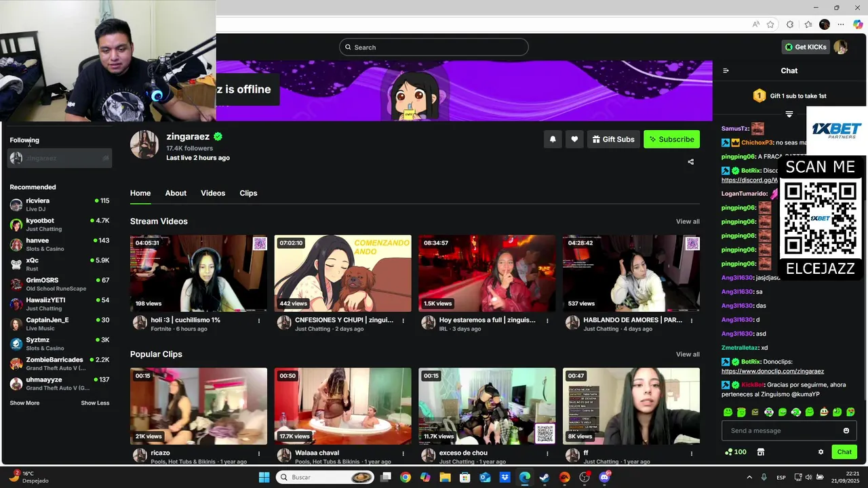Open the share icon below Subscribe
Image resolution: width=868 pixels, height=488 pixels.
(690, 161)
